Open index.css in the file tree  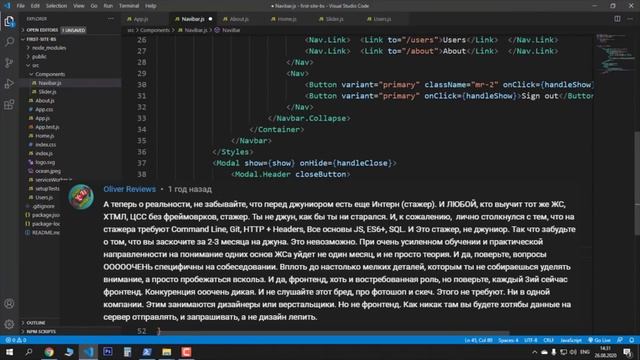click(45, 144)
